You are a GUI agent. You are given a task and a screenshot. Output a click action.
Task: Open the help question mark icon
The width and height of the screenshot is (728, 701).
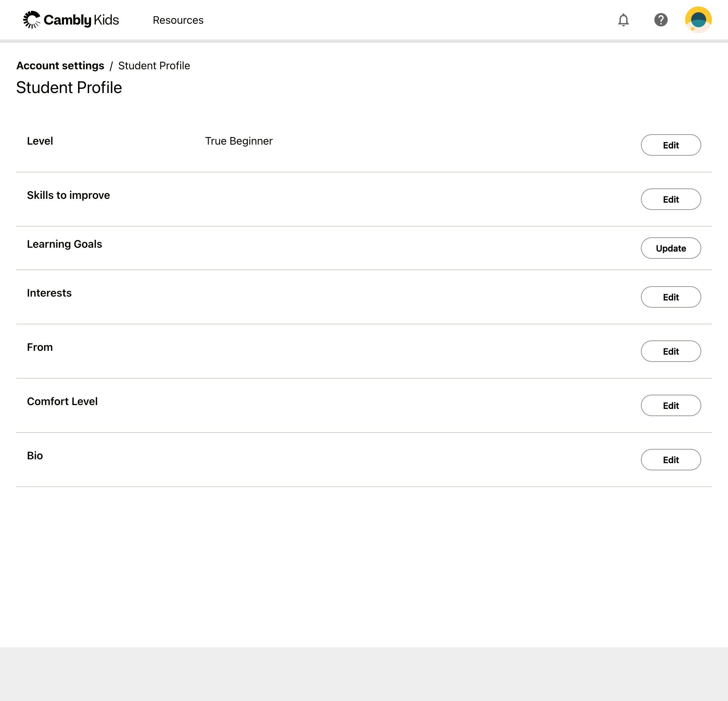tap(661, 20)
